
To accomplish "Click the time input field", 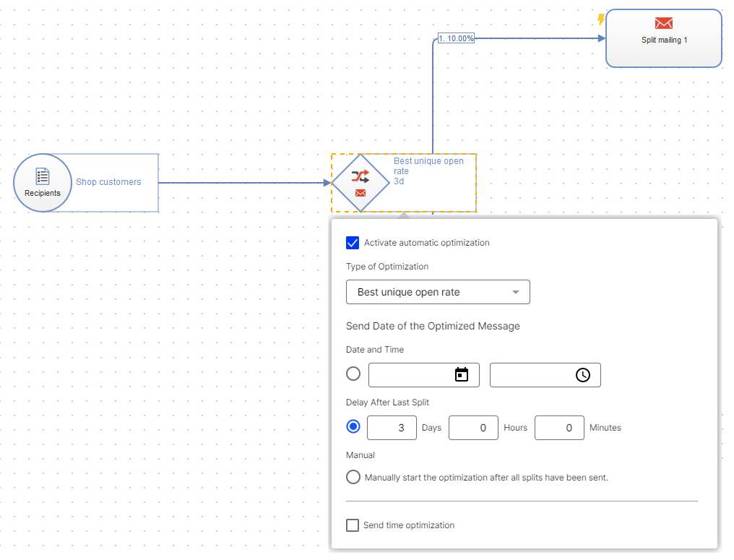I will tap(545, 375).
